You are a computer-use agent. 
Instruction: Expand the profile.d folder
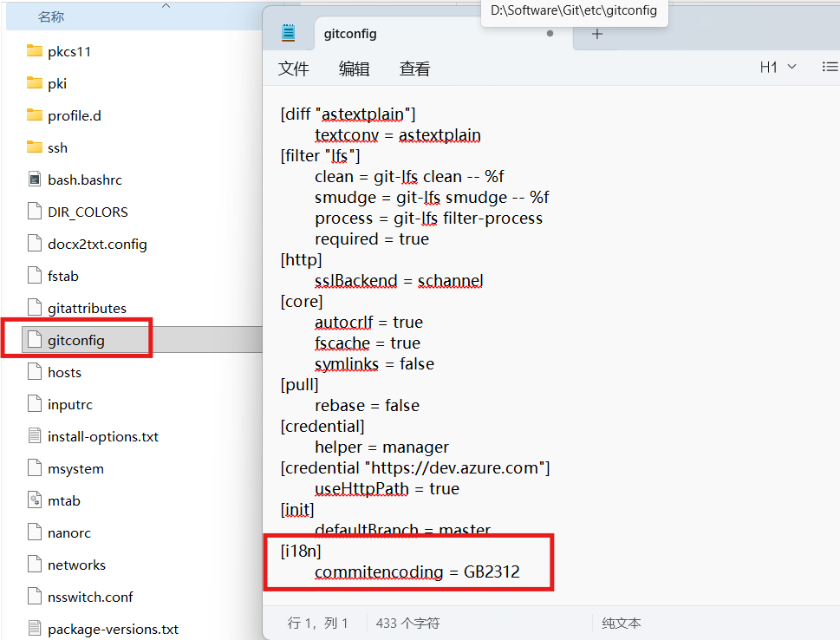(74, 115)
